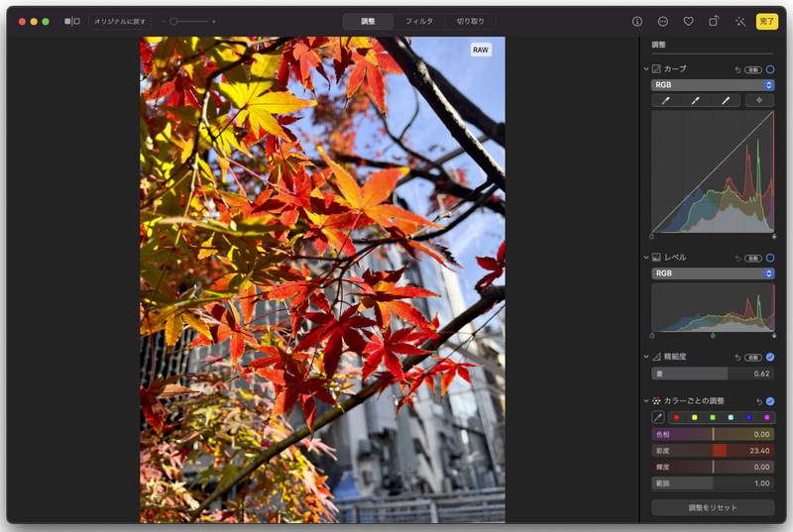Collapse the カーブ section
The width and height of the screenshot is (793, 532).
point(646,68)
